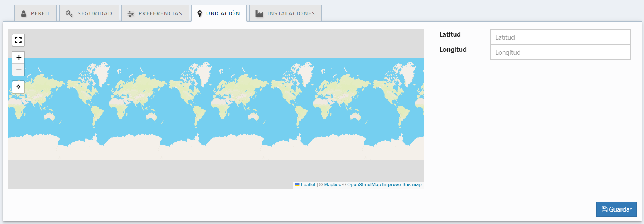
Task: Open the OpenStreetMap link
Action: coord(364,185)
